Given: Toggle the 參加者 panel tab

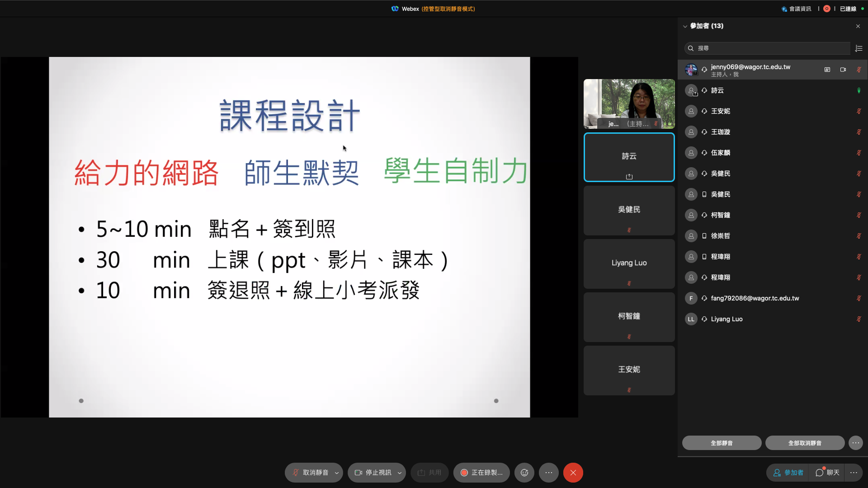Looking at the screenshot, I should pyautogui.click(x=788, y=473).
